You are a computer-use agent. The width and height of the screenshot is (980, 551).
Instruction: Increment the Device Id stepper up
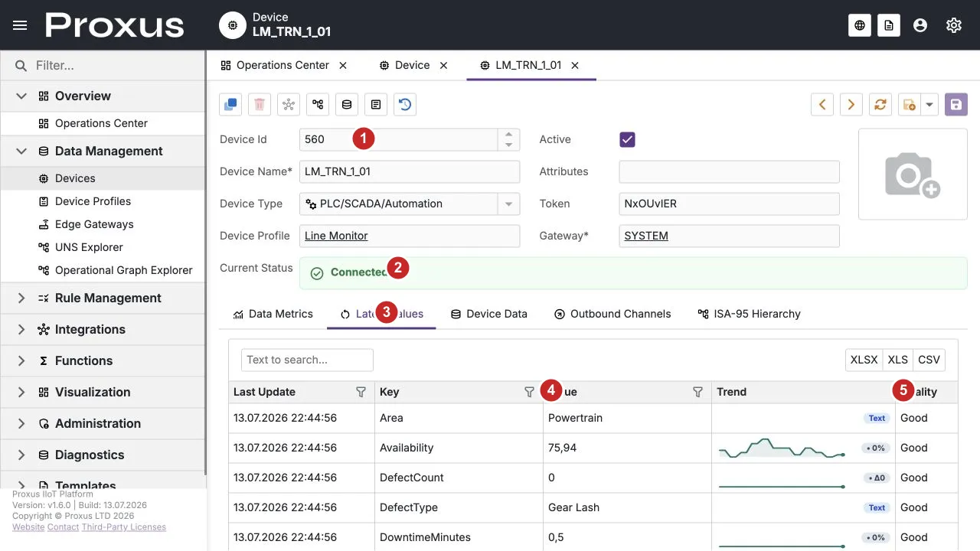[509, 134]
